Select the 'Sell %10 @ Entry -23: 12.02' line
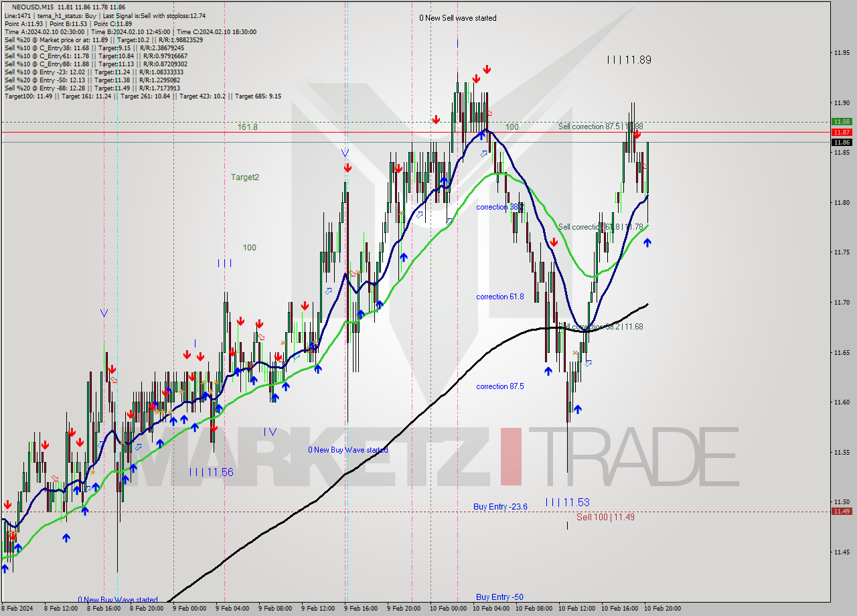The image size is (857, 616). point(92,72)
